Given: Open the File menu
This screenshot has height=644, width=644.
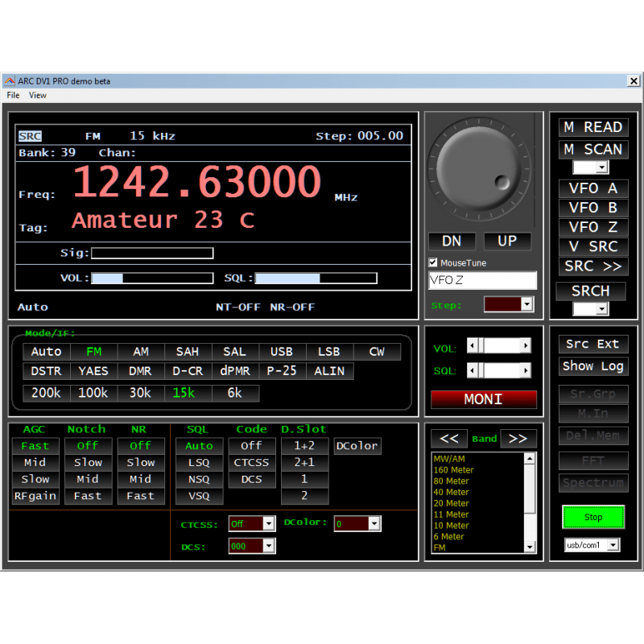Looking at the screenshot, I should pos(13,95).
